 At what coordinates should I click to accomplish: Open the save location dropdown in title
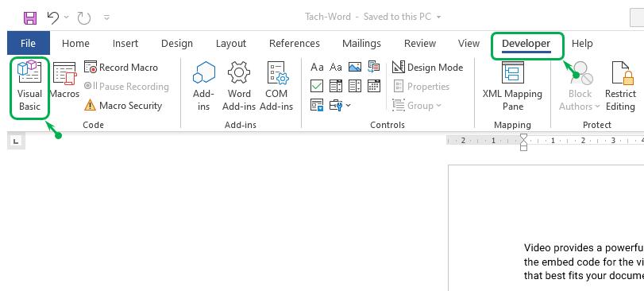pyautogui.click(x=438, y=17)
